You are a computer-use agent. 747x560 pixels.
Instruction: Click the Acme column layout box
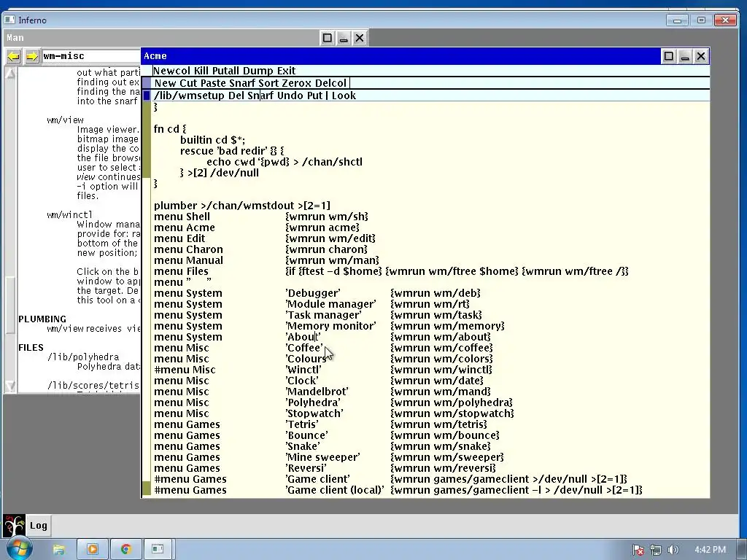click(x=147, y=83)
